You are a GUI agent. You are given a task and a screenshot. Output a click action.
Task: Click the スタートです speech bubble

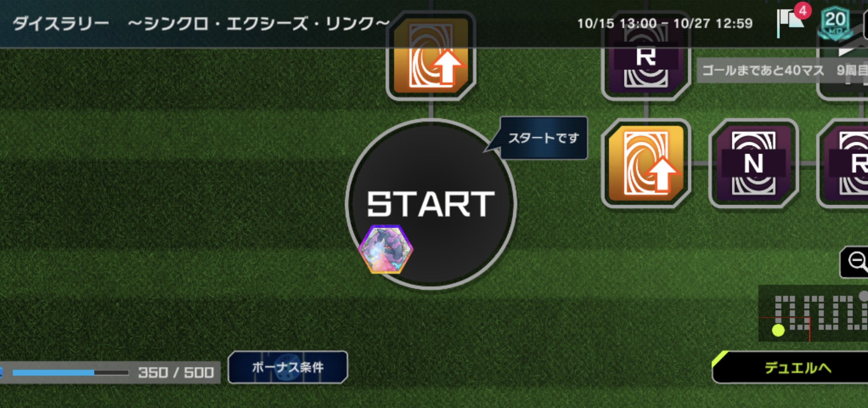pyautogui.click(x=544, y=138)
